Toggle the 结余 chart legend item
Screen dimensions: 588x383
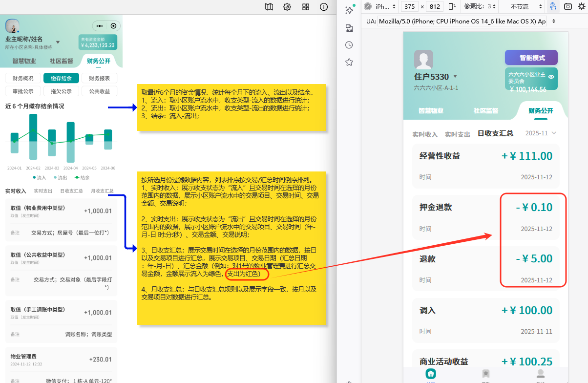82,178
